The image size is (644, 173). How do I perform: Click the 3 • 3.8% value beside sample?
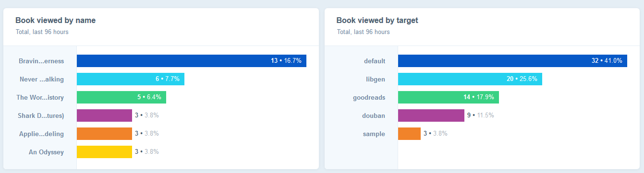click(436, 134)
